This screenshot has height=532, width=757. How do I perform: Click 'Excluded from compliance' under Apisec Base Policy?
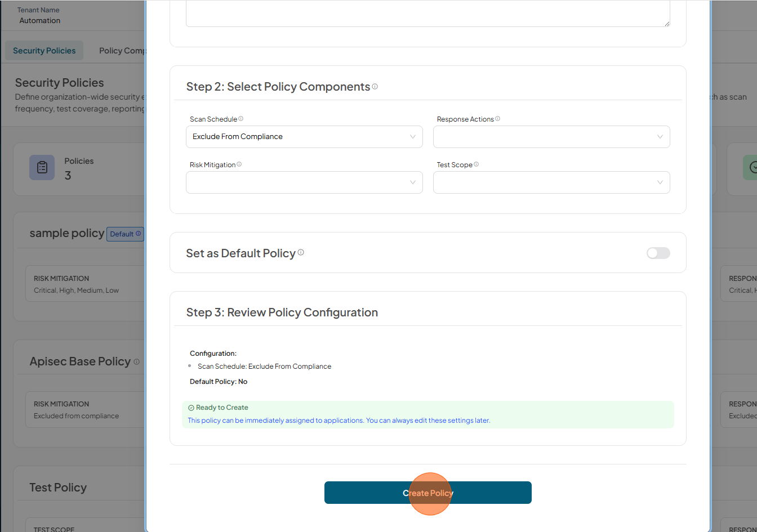click(x=76, y=416)
